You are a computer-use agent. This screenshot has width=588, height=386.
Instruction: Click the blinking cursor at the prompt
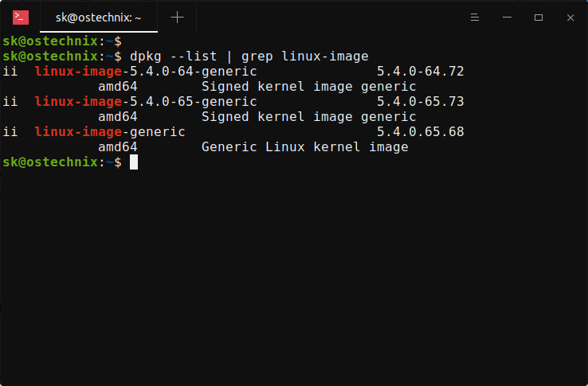pos(134,162)
